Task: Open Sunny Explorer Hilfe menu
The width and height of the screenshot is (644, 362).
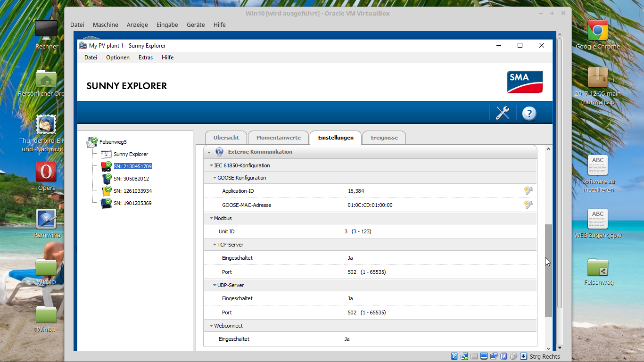Action: tap(167, 58)
